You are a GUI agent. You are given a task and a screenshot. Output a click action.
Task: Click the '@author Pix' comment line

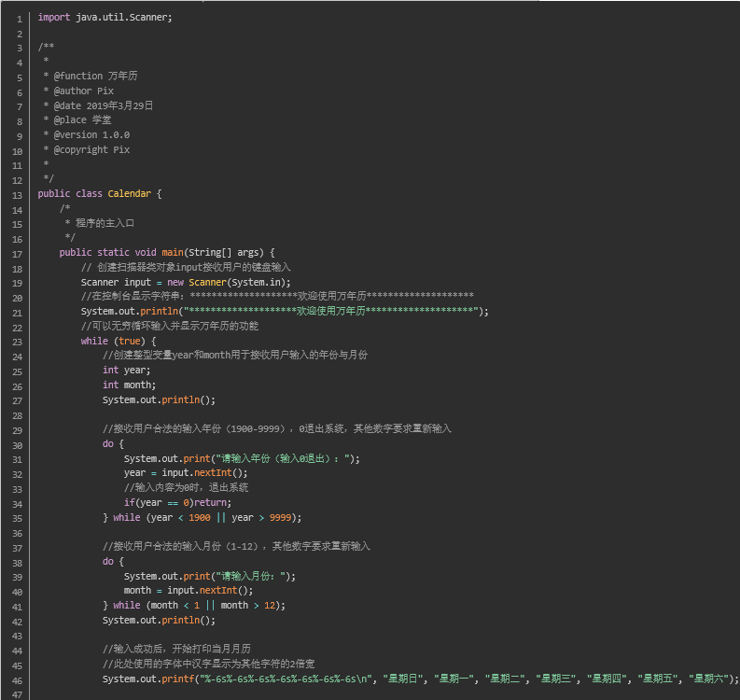pos(84,91)
